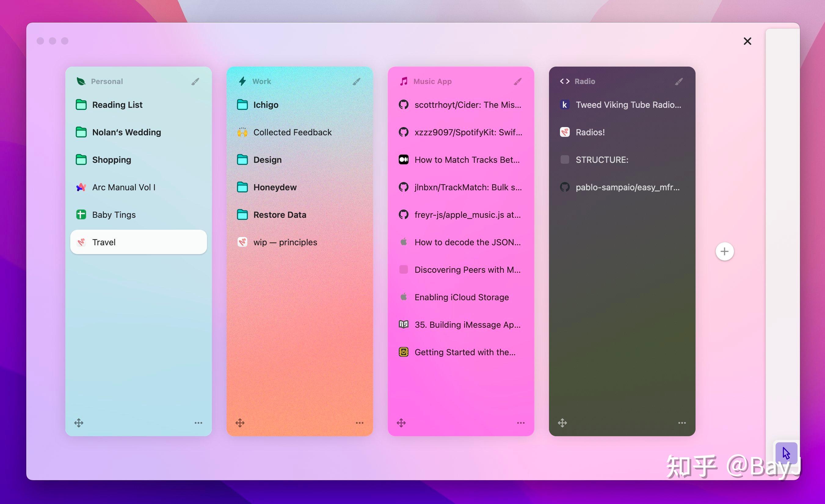The height and width of the screenshot is (504, 825).
Task: Open the Music App column options menu
Action: coord(520,423)
